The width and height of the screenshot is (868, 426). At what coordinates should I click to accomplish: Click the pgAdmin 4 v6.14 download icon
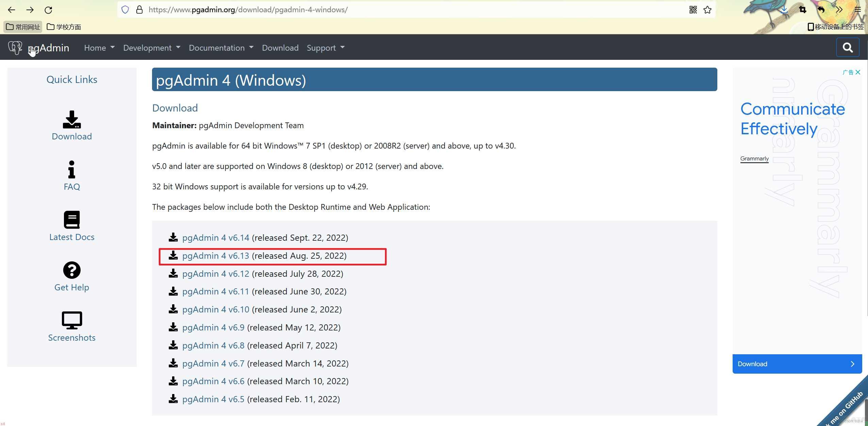coord(173,237)
